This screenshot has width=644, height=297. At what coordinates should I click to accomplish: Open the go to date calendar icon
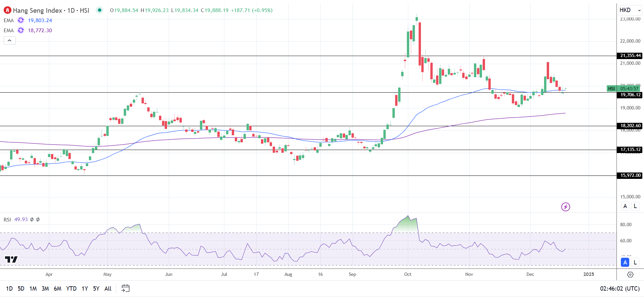[125, 288]
